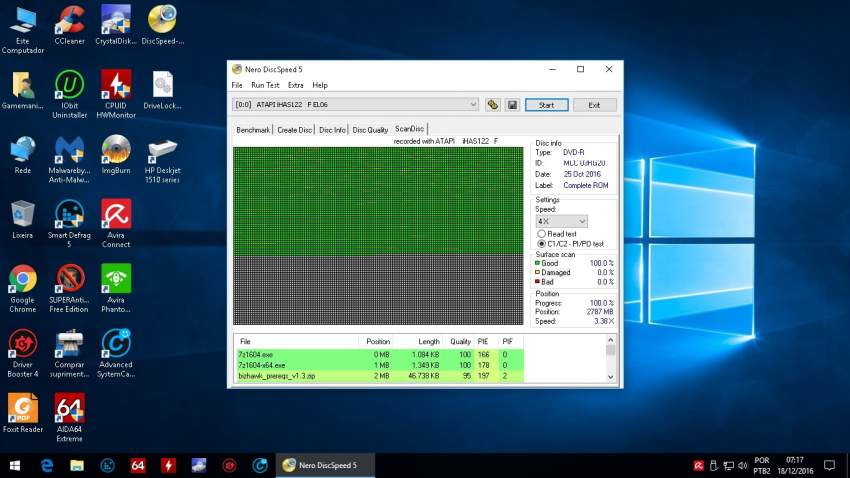
Task: Select Gamemania desktop icon
Action: (x=23, y=90)
